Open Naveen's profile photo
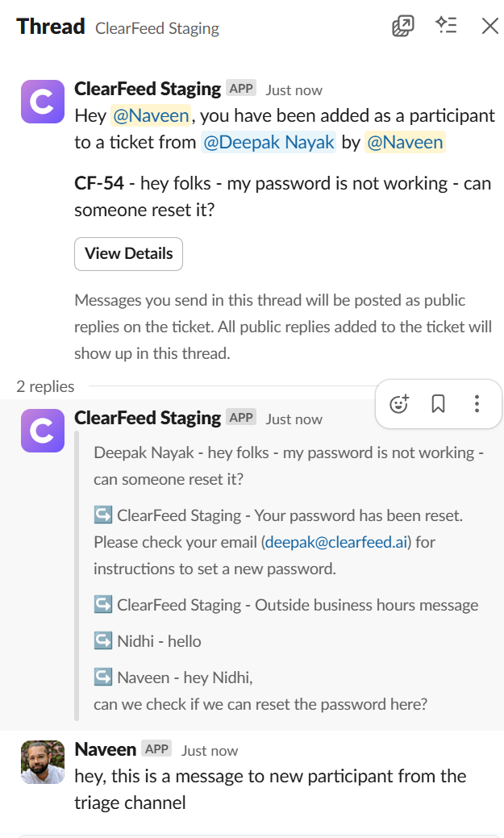 click(x=43, y=762)
